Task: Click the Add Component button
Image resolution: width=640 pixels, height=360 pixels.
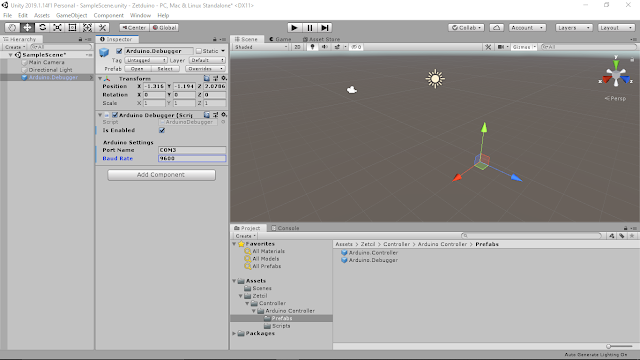Action: [x=162, y=175]
